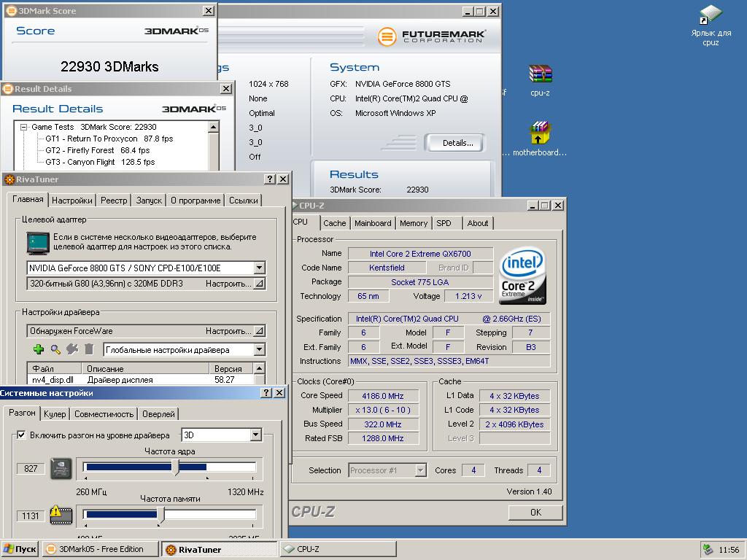Switch to CPU-Z Cache tab

coord(334,223)
